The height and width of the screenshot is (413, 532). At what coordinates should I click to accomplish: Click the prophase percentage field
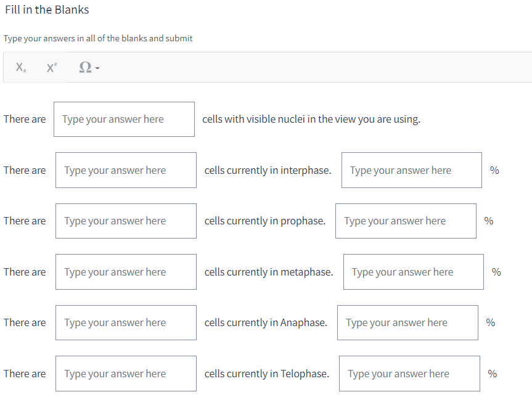point(406,221)
